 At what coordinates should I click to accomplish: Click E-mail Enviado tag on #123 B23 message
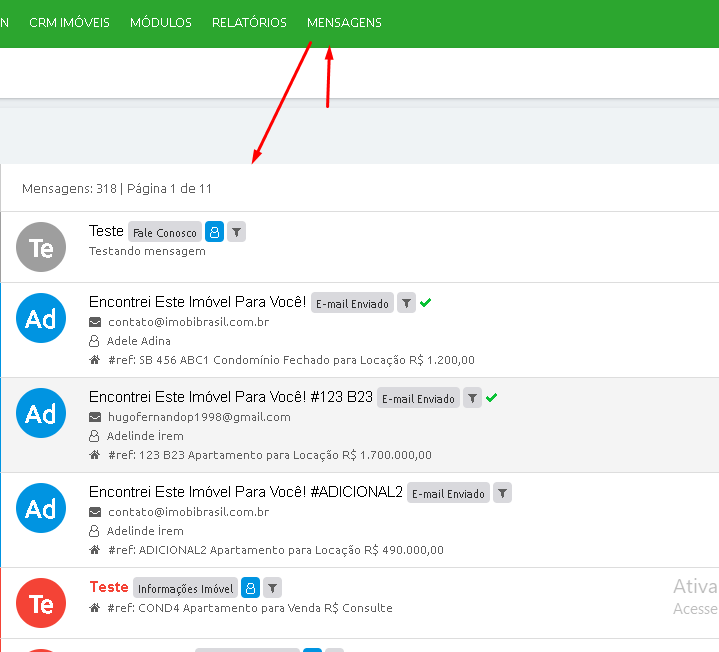click(x=418, y=398)
